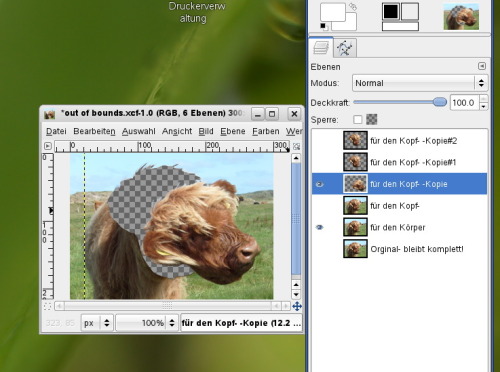Click the horizontal scrollbar thumb in image window
This screenshot has width=500, height=372.
click(x=167, y=306)
